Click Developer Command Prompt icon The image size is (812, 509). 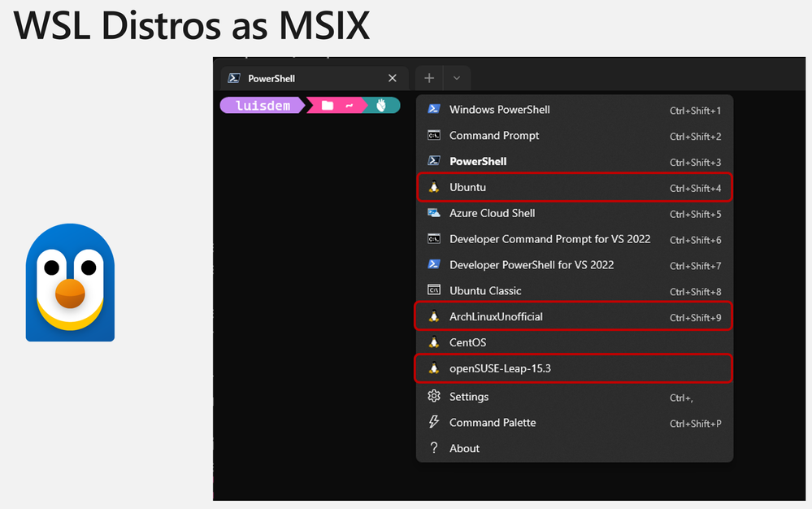(434, 239)
